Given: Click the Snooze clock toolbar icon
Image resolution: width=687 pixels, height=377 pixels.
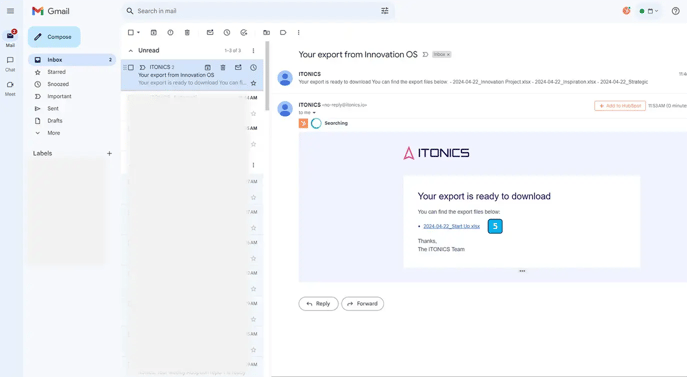Looking at the screenshot, I should [x=227, y=32].
